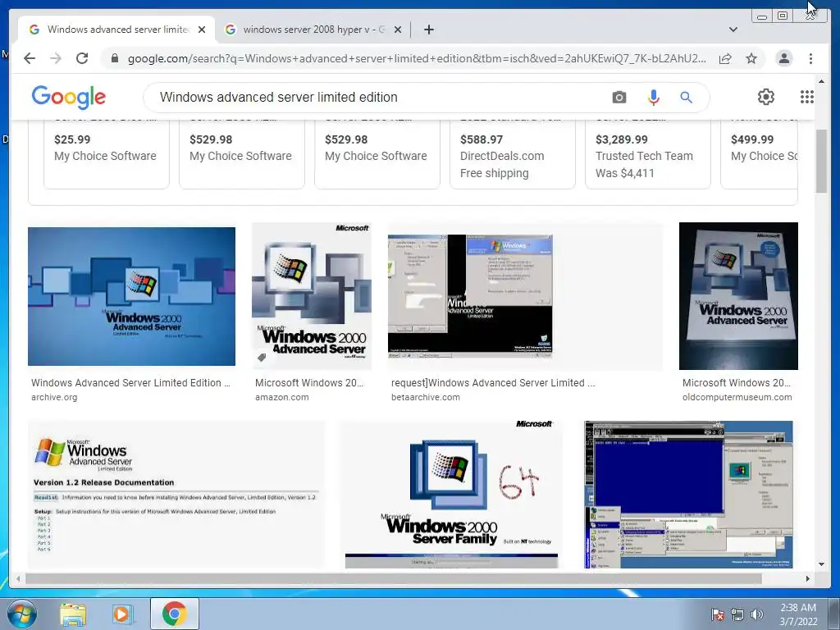This screenshot has width=840, height=630.
Task: Click the scroll down arrow
Action: pyautogui.click(x=821, y=564)
